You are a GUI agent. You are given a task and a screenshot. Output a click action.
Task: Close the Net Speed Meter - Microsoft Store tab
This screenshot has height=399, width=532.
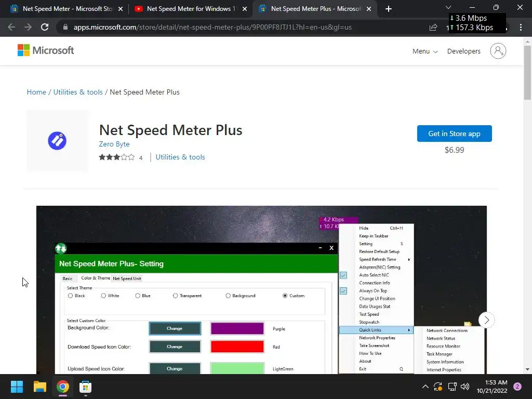click(121, 9)
